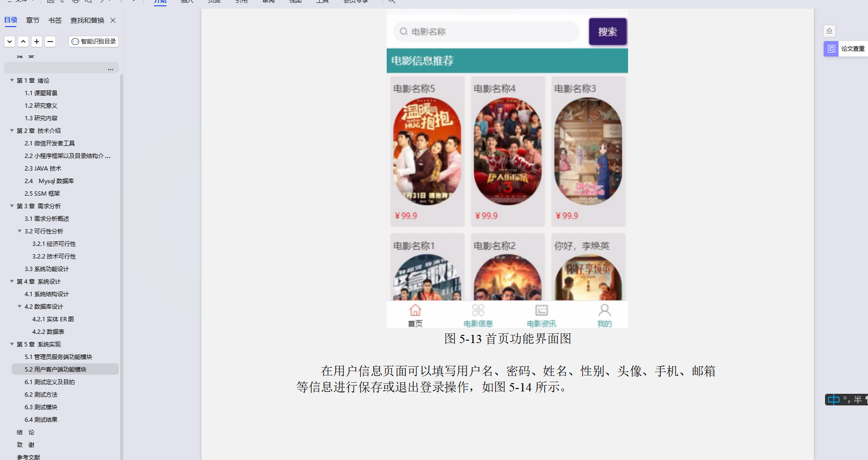
Task: Collapse the right side panel with the eject icon
Action: [829, 30]
